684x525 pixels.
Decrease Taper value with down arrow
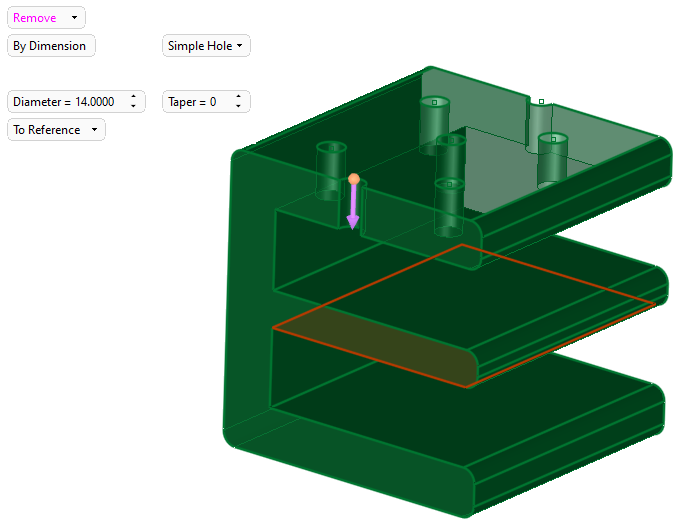pos(238,106)
